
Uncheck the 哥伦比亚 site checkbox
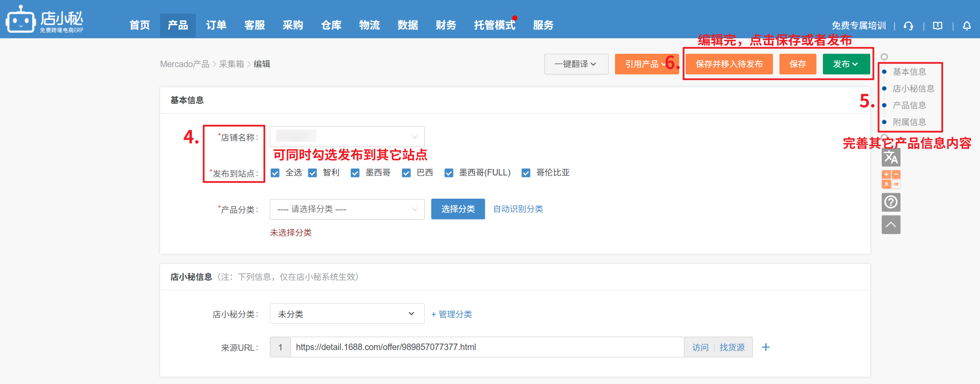pos(526,173)
